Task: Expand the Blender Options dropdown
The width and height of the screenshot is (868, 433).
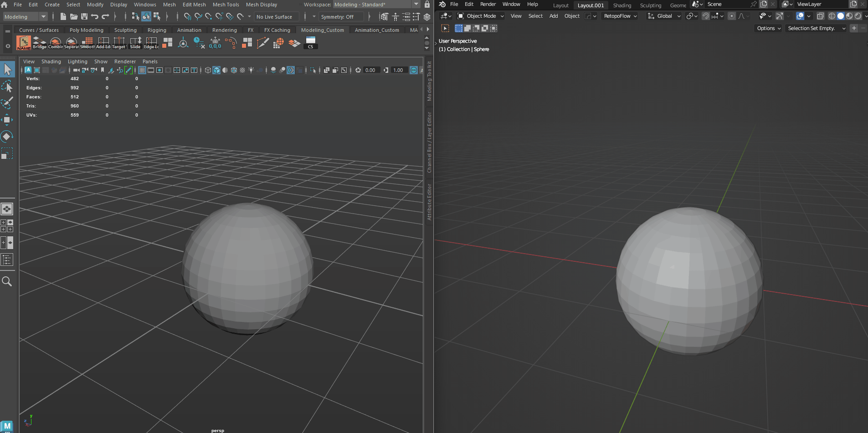Action: point(769,28)
